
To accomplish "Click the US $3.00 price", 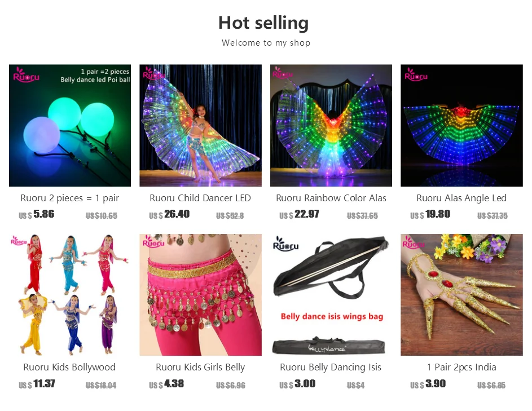I will pyautogui.click(x=297, y=384).
